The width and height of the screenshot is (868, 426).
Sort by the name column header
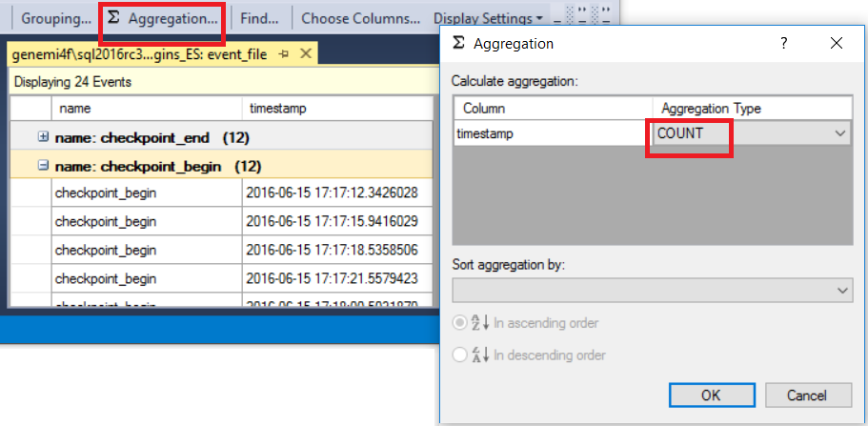tap(147, 109)
